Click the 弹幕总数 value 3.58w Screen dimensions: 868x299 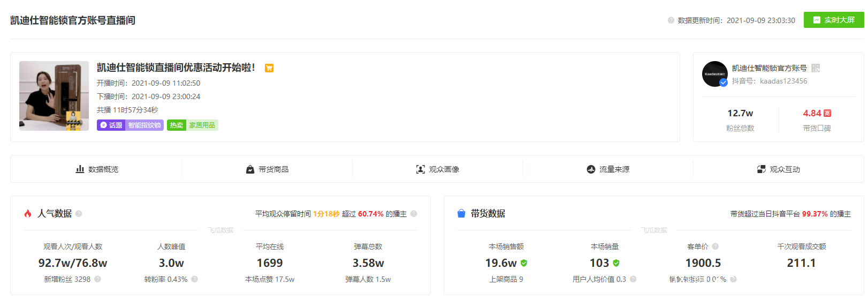[368, 263]
